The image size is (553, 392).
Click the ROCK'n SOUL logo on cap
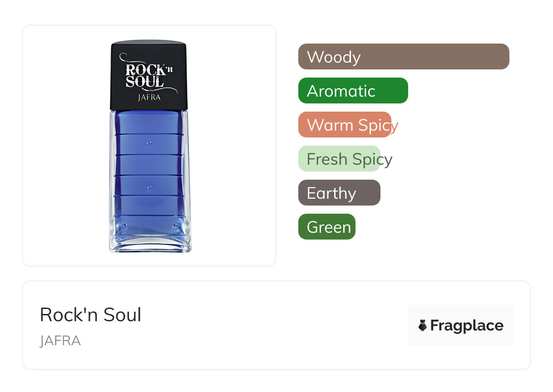(x=145, y=76)
